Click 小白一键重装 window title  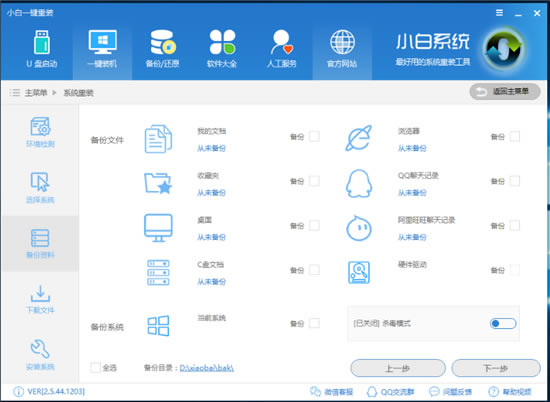[x=30, y=13]
